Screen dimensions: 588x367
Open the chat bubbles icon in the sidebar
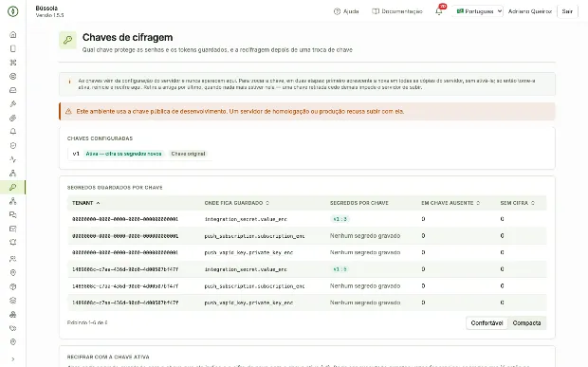click(12, 215)
